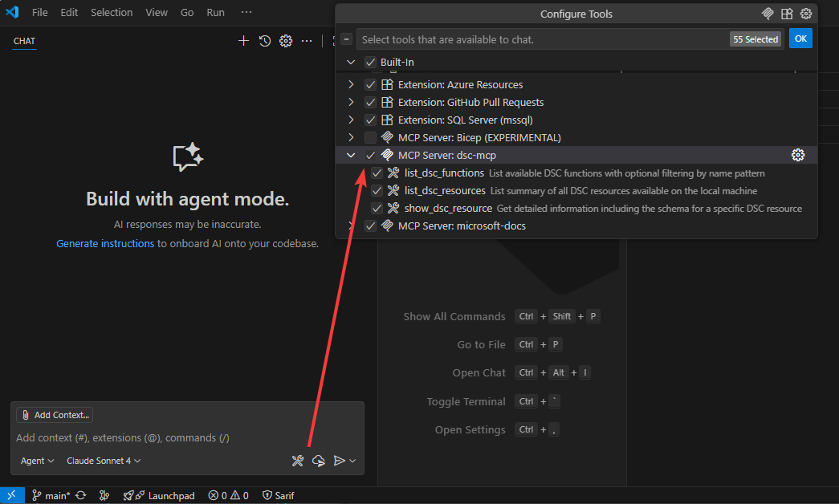Open chat settings gear in chat header
839x504 pixels.
click(x=285, y=41)
